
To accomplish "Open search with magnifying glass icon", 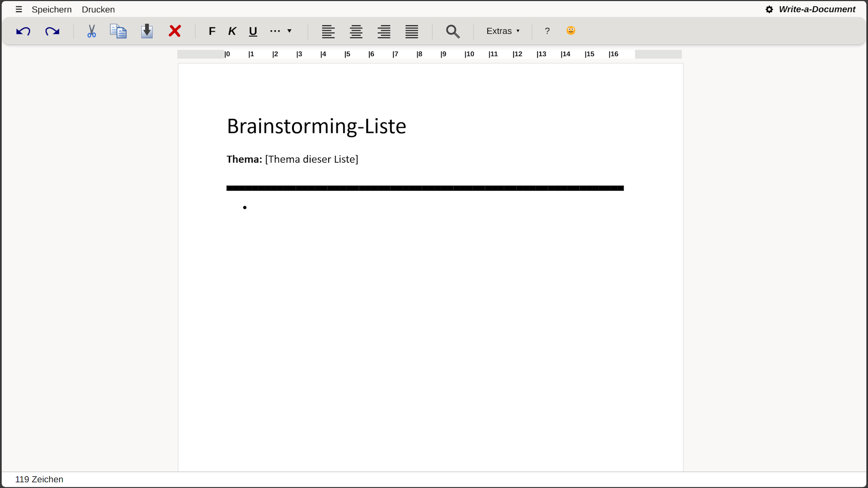I will (x=453, y=31).
